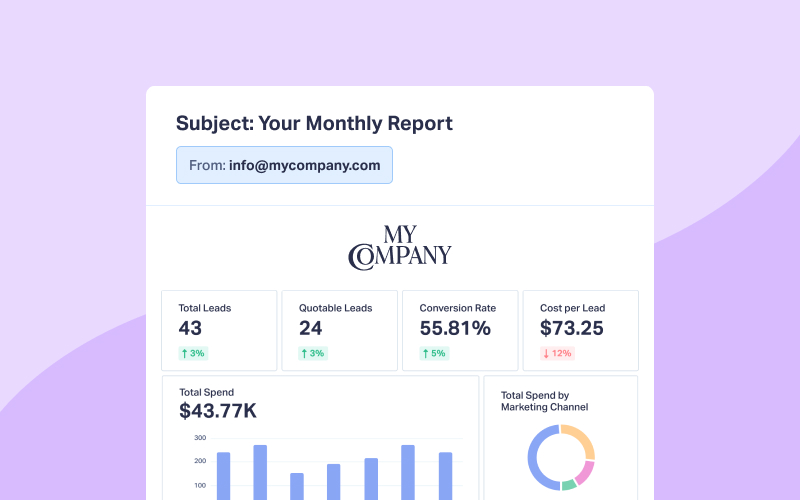Click the green segment of the donut chart

(x=569, y=485)
